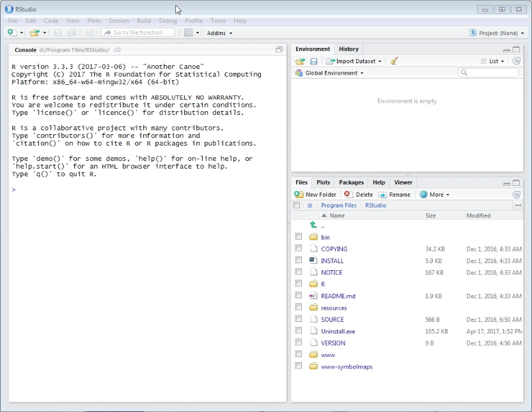
Task: Open the Code menu
Action: pos(51,20)
